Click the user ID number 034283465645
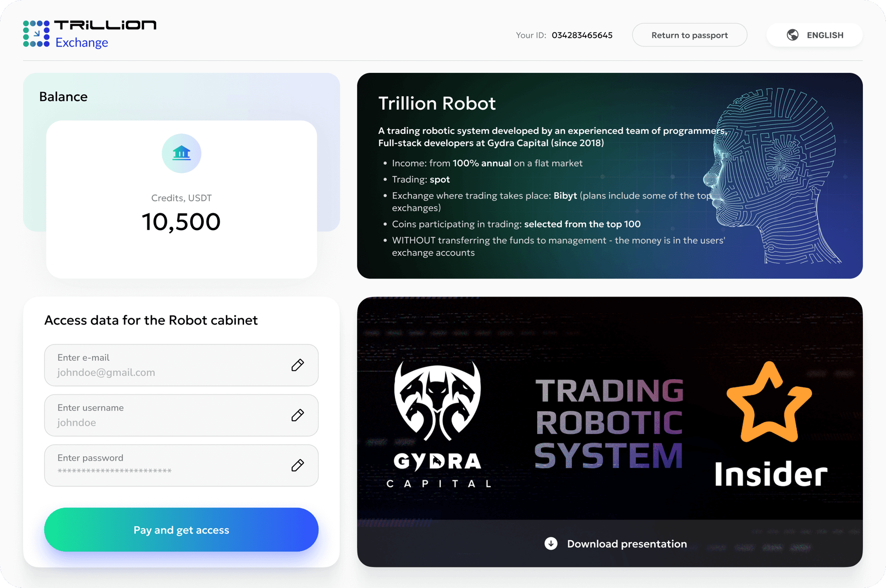The width and height of the screenshot is (886, 588). [582, 35]
